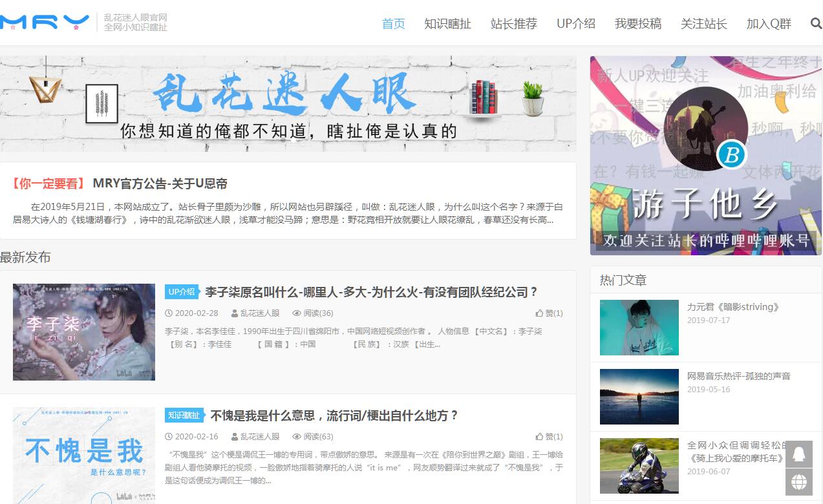
Task: Go to 站长推荐 in navigation
Action: point(513,24)
